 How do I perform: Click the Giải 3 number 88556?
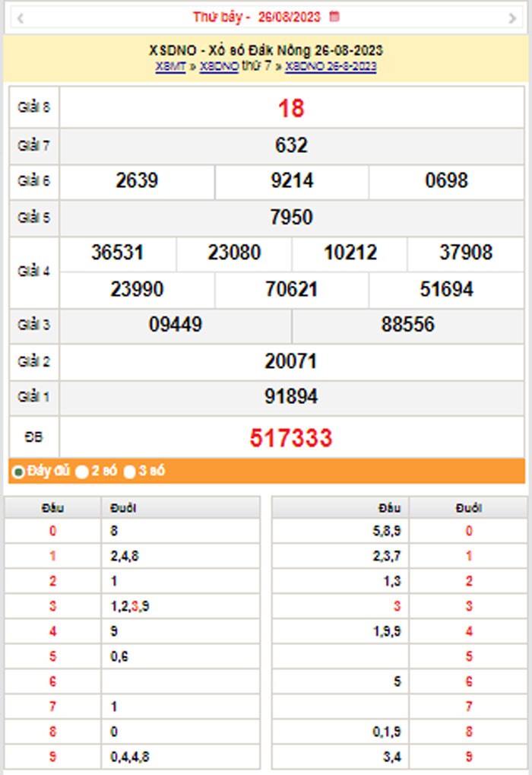(408, 325)
